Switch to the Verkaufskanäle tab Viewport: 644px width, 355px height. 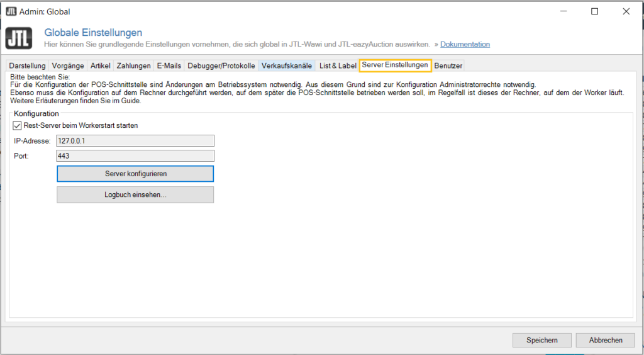tap(287, 65)
